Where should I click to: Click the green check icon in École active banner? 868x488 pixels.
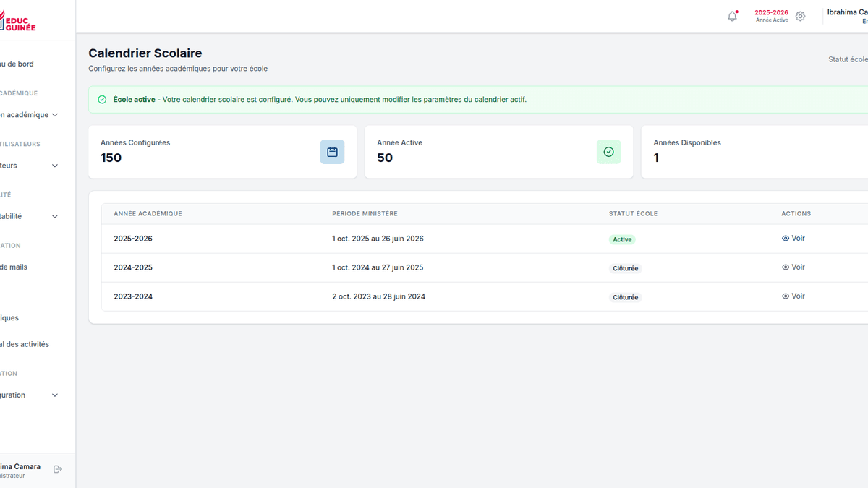click(x=102, y=100)
